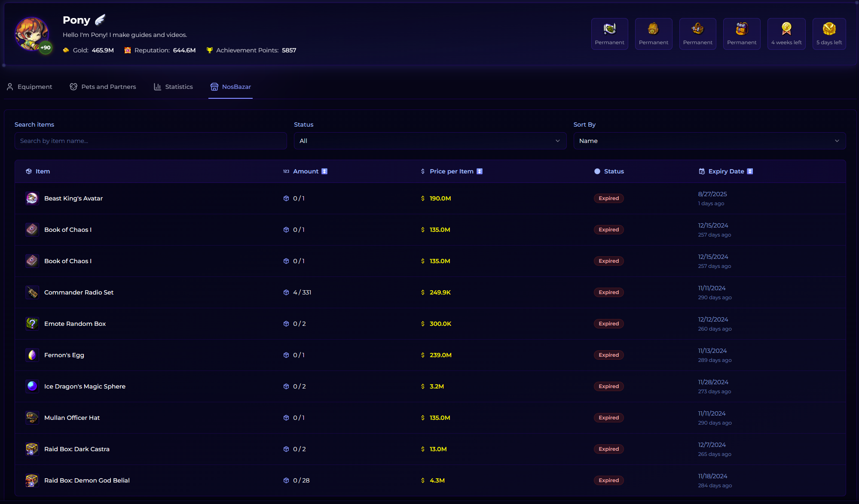
Task: Focus the Search by item name field
Action: (x=150, y=141)
